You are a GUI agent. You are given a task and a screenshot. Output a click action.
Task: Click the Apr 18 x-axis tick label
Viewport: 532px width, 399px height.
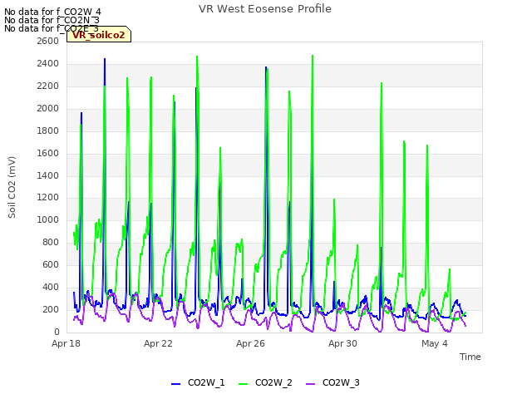(x=66, y=343)
